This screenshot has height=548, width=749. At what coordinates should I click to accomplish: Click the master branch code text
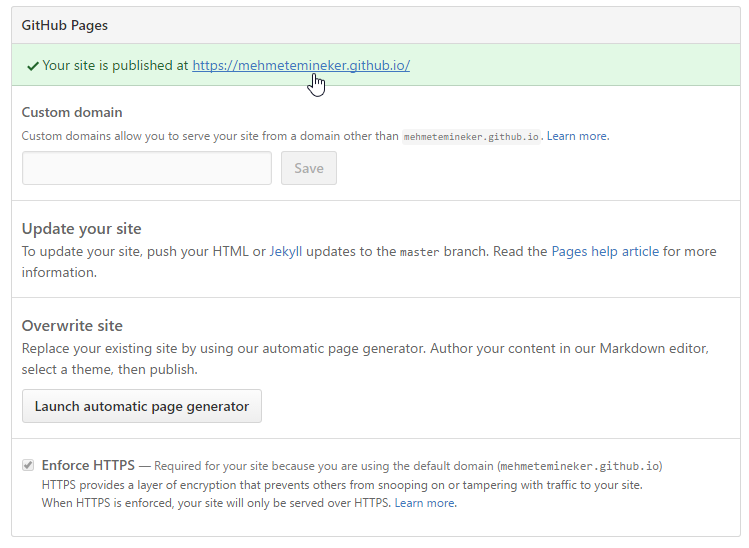point(419,252)
